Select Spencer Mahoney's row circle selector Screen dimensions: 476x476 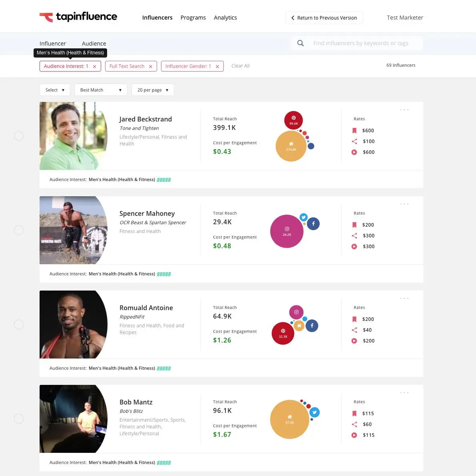[x=19, y=230]
